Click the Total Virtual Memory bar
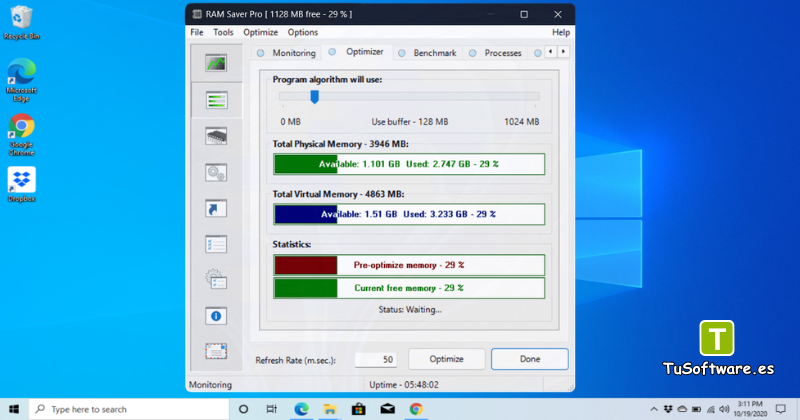Viewport: 800px width, 420px height. [x=409, y=214]
